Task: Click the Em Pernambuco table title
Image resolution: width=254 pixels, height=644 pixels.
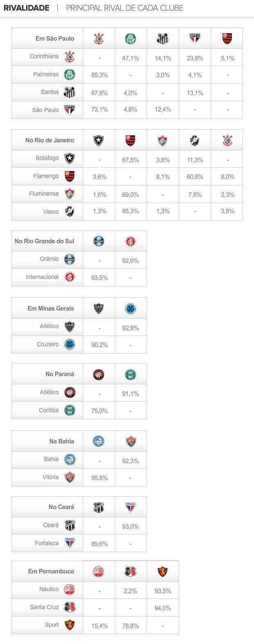Action: [x=51, y=571]
